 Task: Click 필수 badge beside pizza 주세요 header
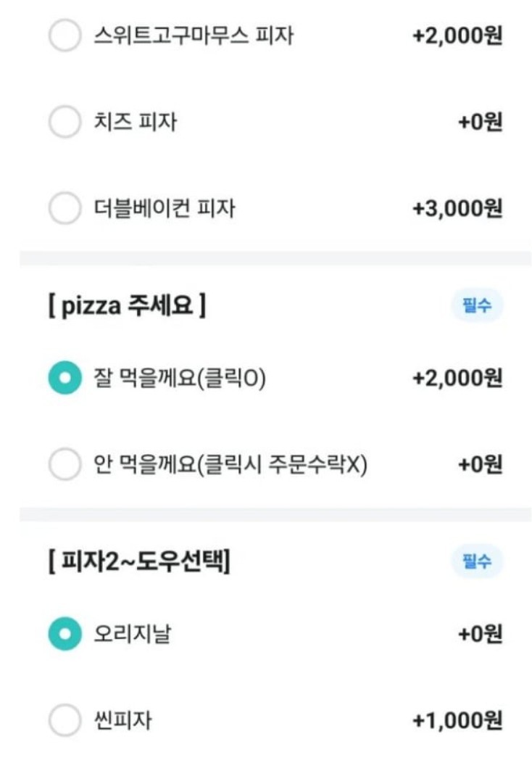pyautogui.click(x=477, y=305)
